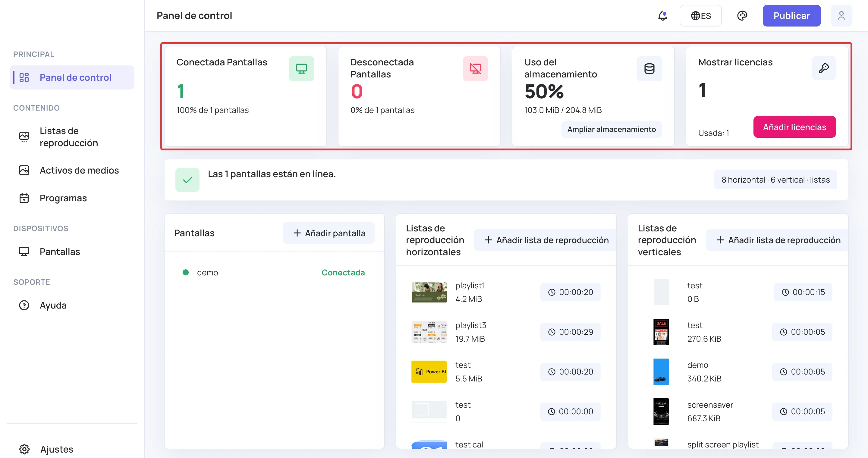Open the color theme palette icon
The height and width of the screenshot is (458, 868).
pyautogui.click(x=742, y=15)
